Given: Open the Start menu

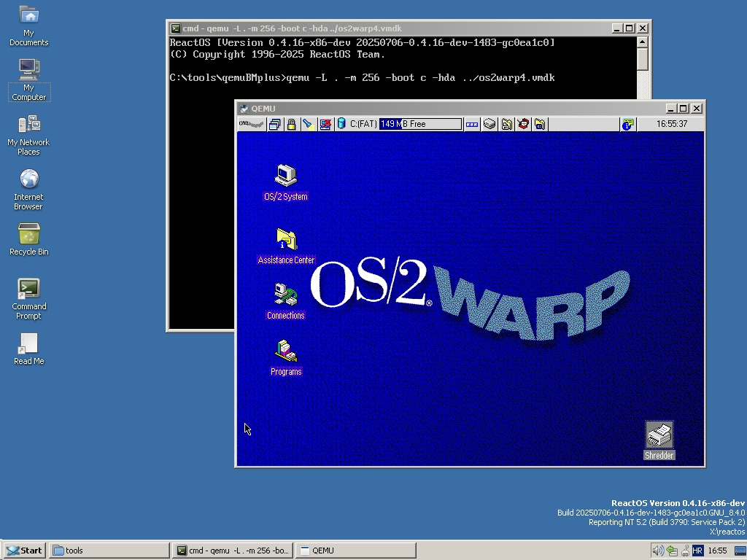Looking at the screenshot, I should [x=23, y=550].
